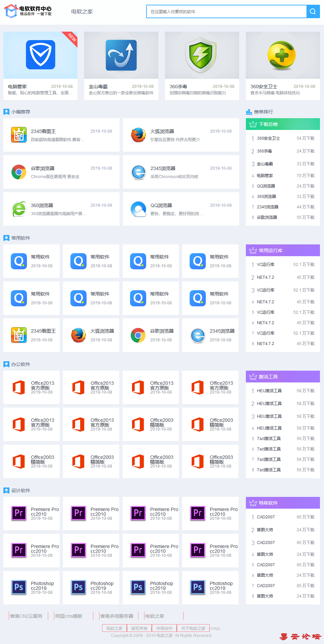Image resolution: width=324 pixels, height=644 pixels.
Task: Click the star icon beside 常用软件 heading
Action: [x=6, y=238]
